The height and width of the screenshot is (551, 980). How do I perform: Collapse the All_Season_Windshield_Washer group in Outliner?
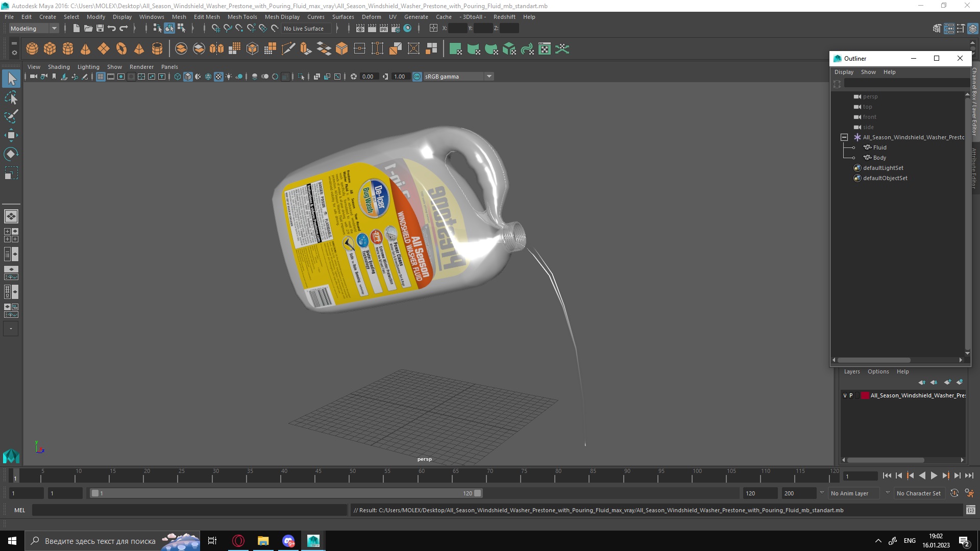[x=844, y=137]
